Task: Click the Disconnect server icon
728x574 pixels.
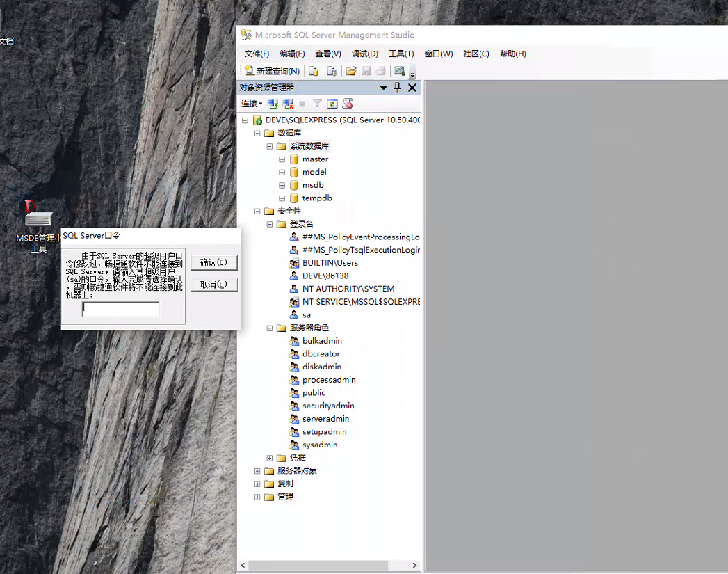Action: [288, 104]
